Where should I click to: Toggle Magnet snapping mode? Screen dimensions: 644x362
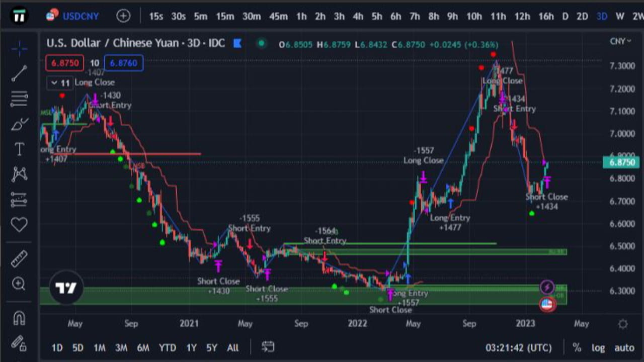[19, 318]
